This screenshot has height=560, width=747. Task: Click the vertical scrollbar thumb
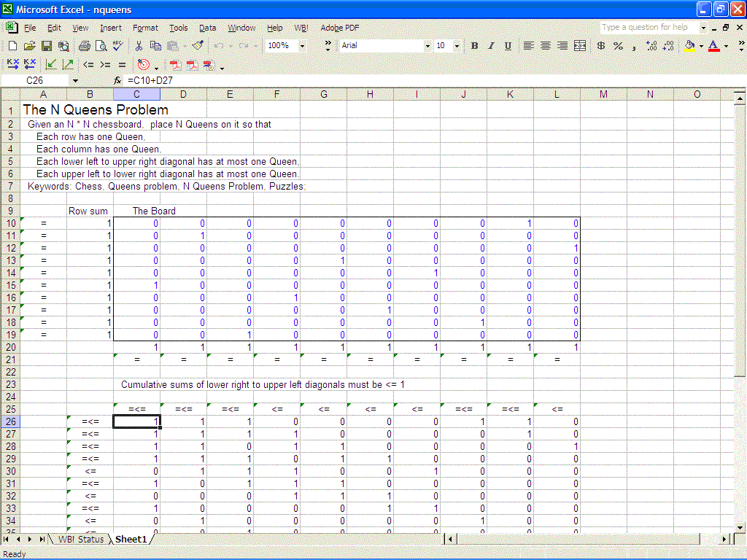(739, 241)
